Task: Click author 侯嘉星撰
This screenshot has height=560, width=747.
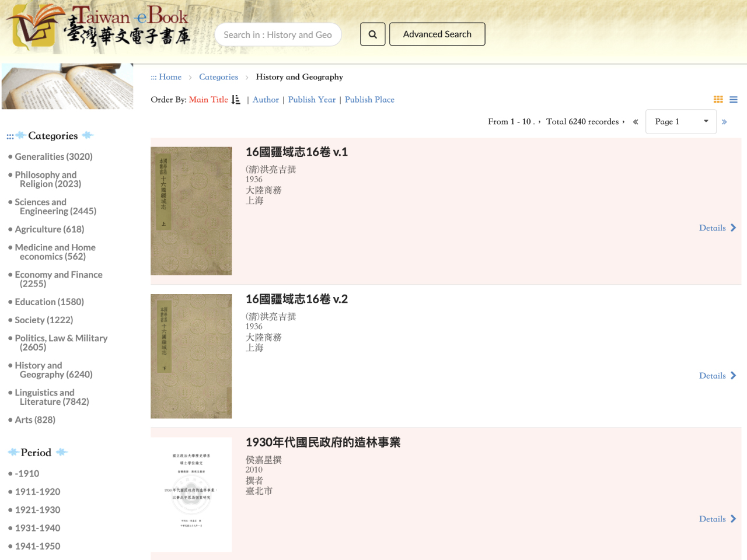Action: coord(263,460)
